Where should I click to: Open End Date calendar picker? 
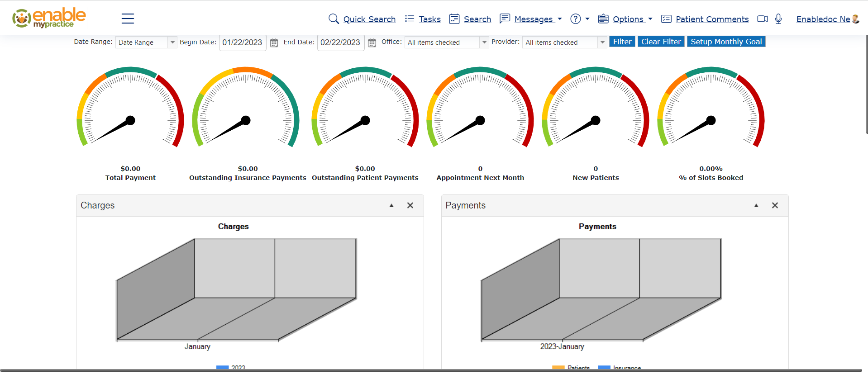pyautogui.click(x=372, y=43)
